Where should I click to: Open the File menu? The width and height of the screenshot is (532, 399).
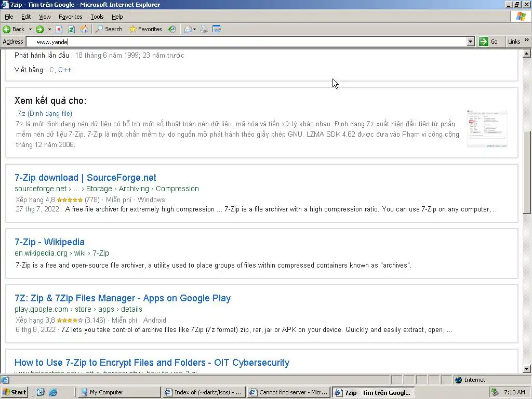[9, 17]
